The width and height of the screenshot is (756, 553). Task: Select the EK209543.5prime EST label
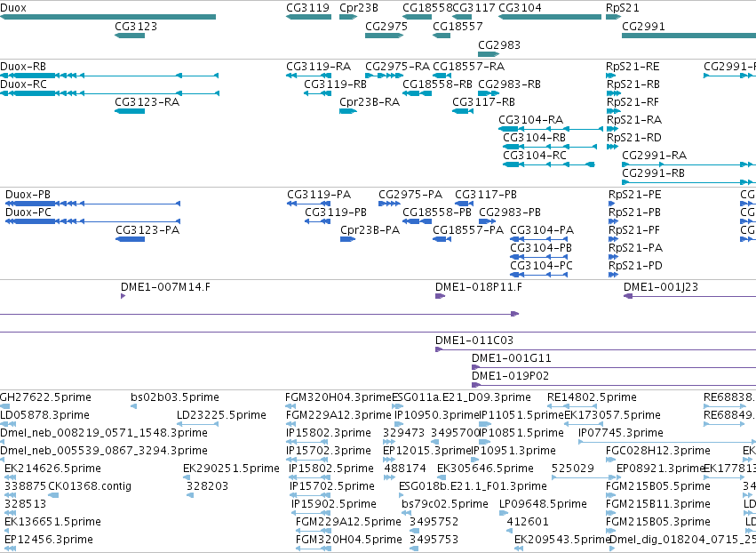(x=562, y=540)
